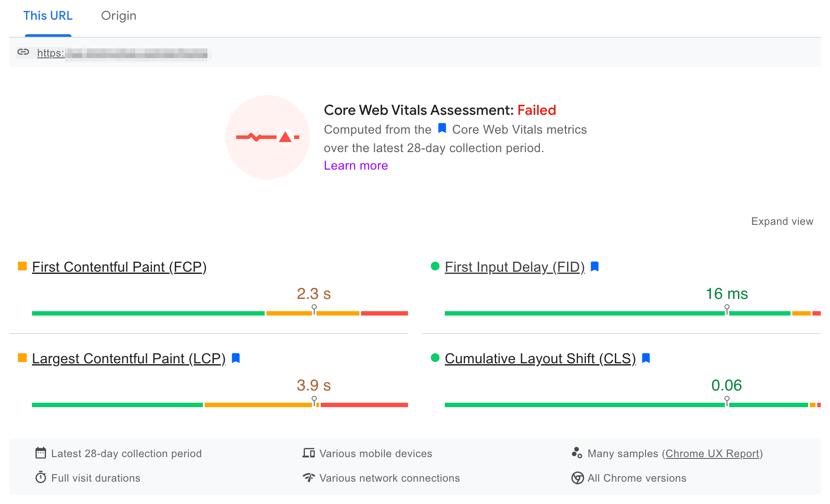Click the red Core Web Vitals failed graphic
The height and width of the screenshot is (504, 830).
(268, 137)
